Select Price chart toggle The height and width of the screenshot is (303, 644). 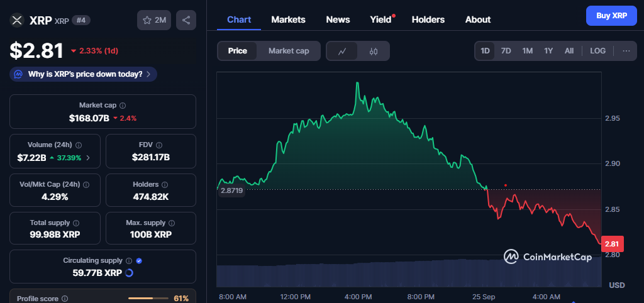[237, 51]
